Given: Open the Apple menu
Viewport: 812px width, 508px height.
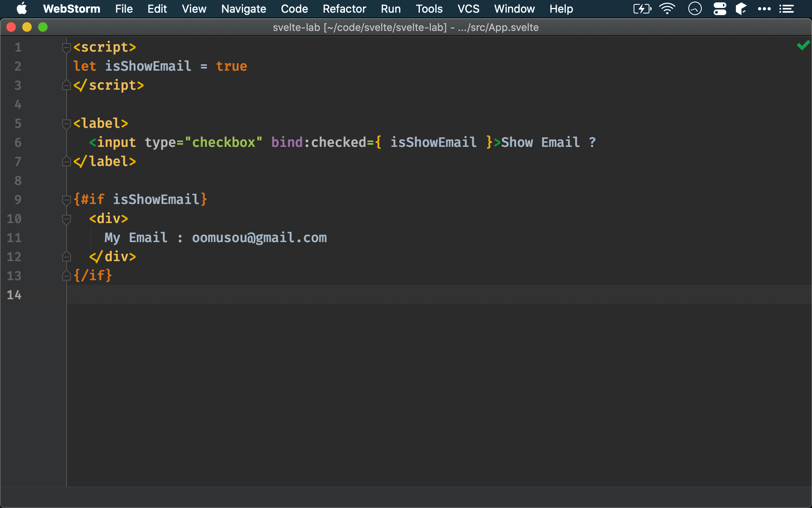Looking at the screenshot, I should tap(21, 8).
